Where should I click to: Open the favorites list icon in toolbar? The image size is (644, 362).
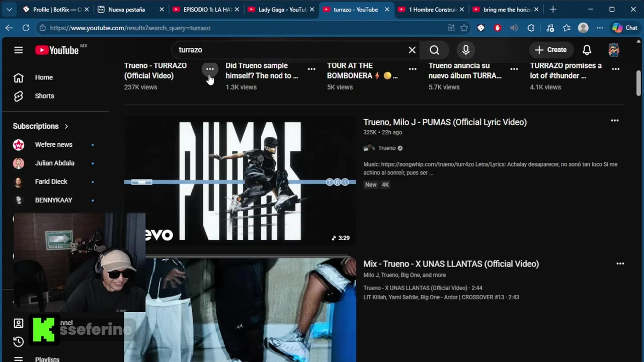pos(567,28)
